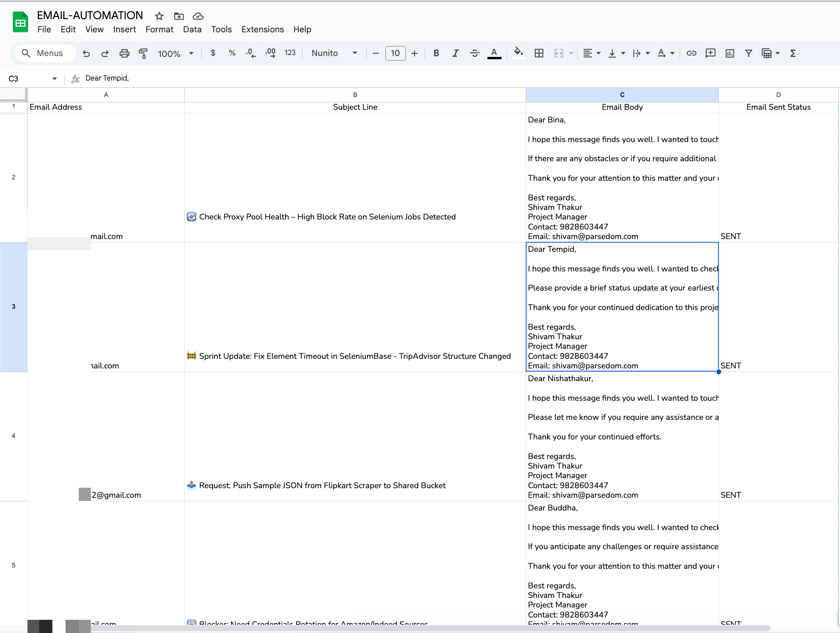Click the font size input field
840x633 pixels.
pyautogui.click(x=395, y=53)
